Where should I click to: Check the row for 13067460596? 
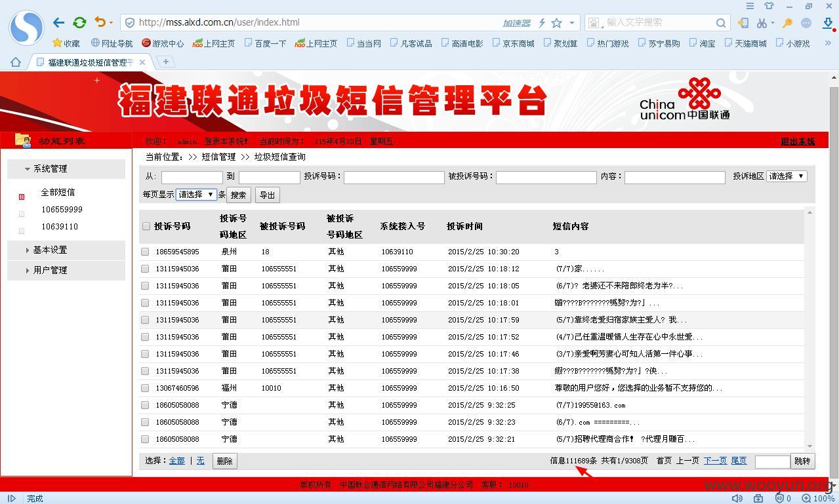pos(145,388)
